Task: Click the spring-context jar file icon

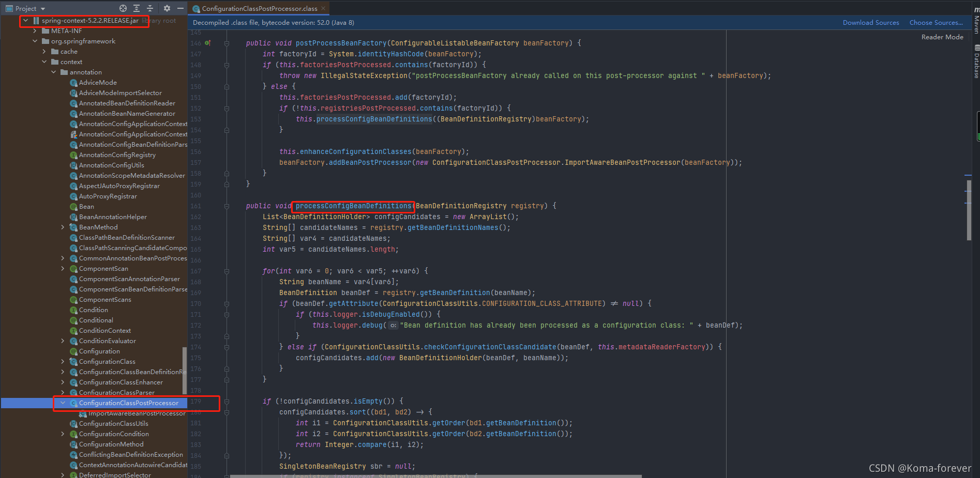Action: [36, 21]
